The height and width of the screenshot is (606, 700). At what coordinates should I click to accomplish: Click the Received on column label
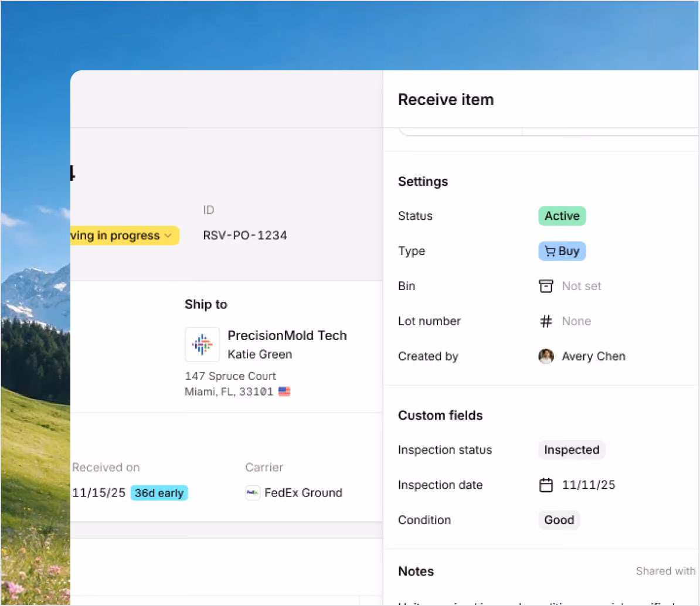click(x=106, y=467)
